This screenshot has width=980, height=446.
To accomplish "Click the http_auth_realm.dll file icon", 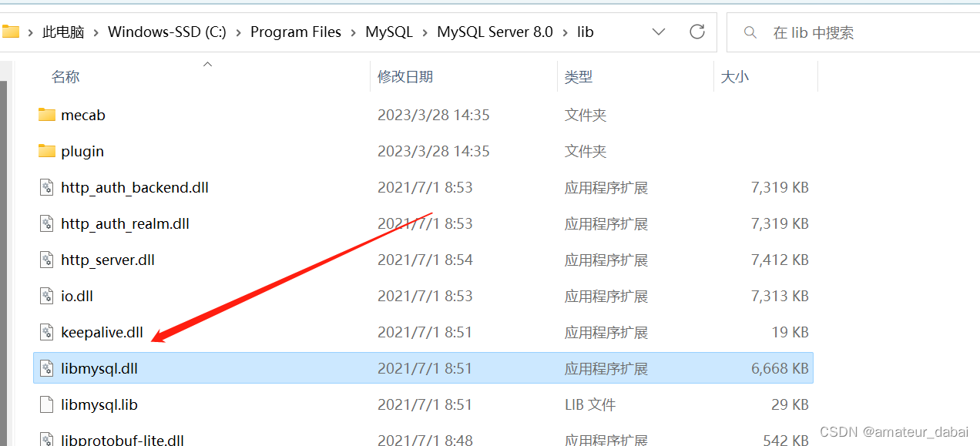I will [45, 223].
